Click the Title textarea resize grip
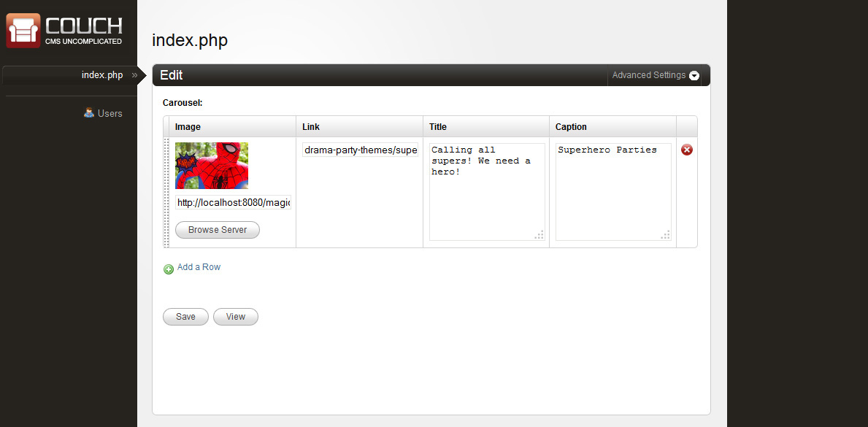Viewport: 868px width, 427px height. point(539,235)
